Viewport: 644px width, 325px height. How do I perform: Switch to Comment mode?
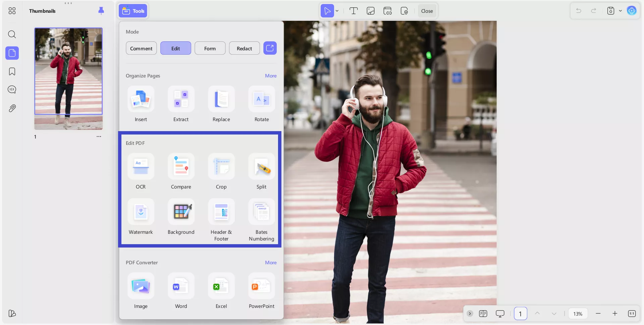141,48
